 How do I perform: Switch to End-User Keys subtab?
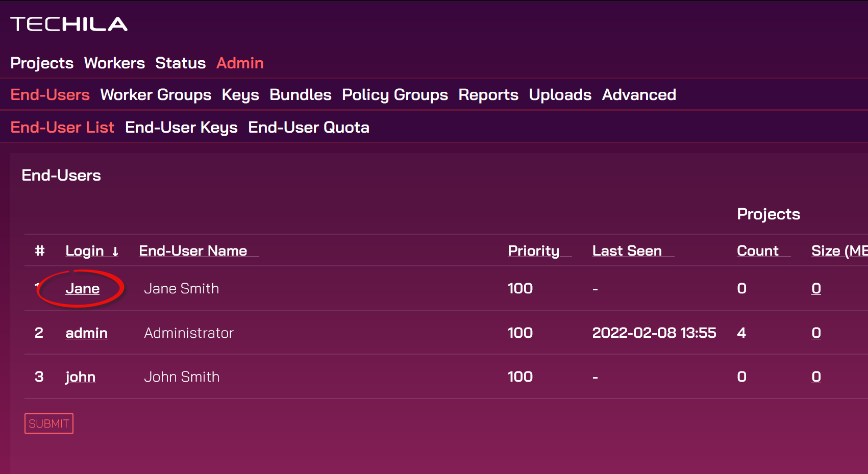[x=181, y=127]
